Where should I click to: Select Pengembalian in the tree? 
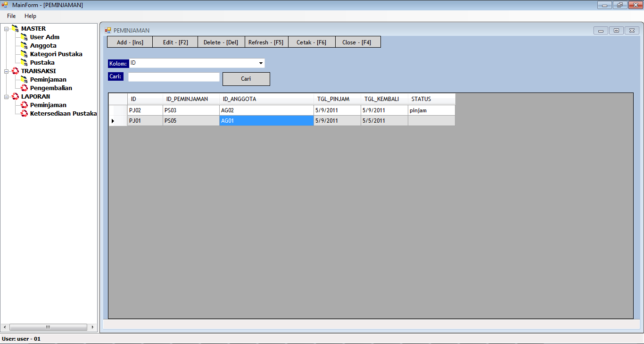click(51, 88)
